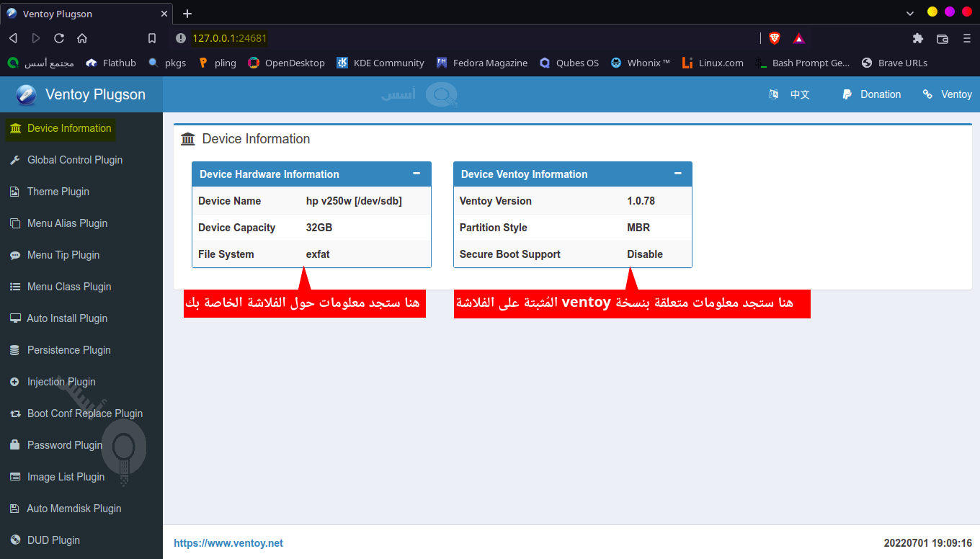Go to the Auto Install Plugin page
Screen dimensions: 980x559
pos(67,318)
